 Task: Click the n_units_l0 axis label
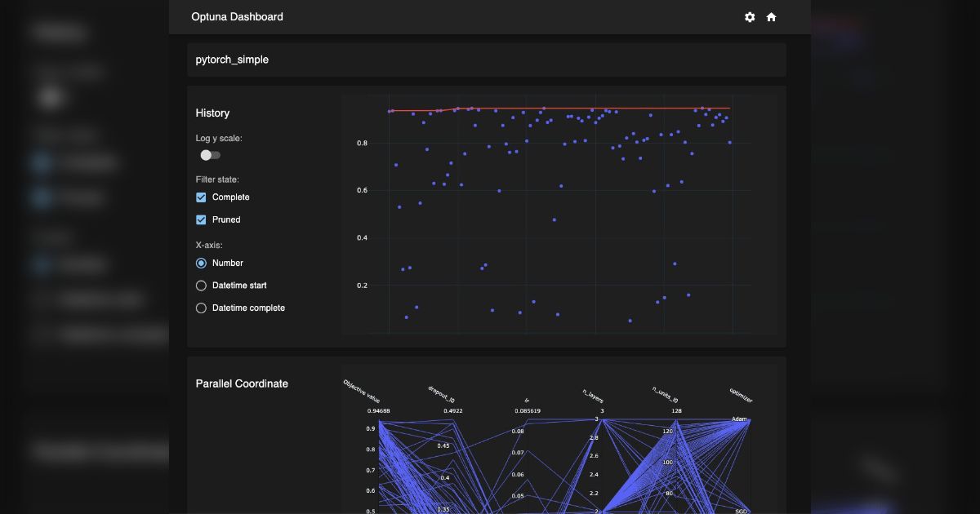(666, 395)
